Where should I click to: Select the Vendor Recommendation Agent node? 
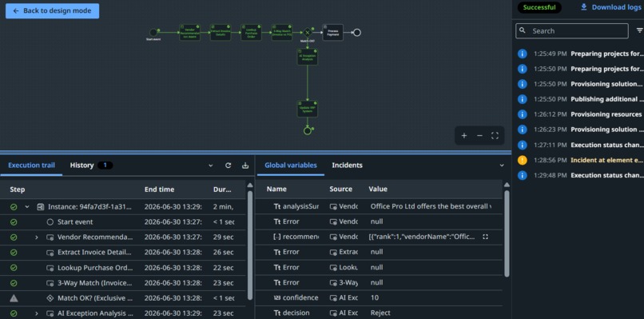click(x=189, y=33)
